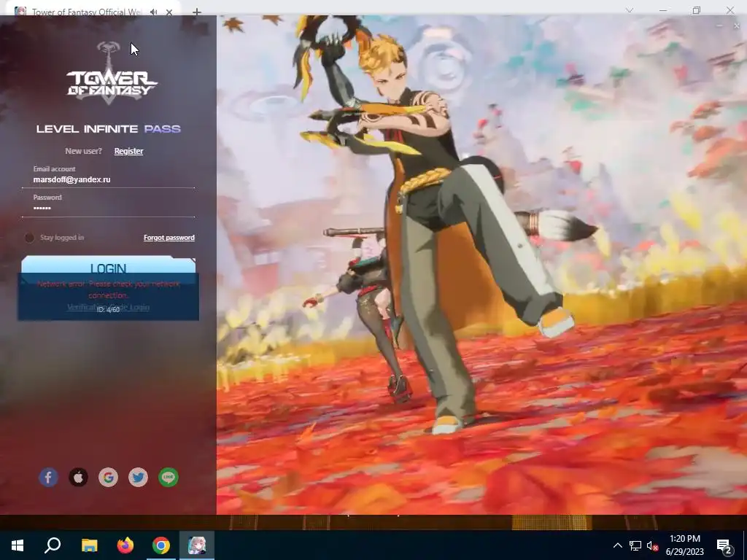Sign in with the Facebook icon
The width and height of the screenshot is (747, 560).
click(x=49, y=477)
